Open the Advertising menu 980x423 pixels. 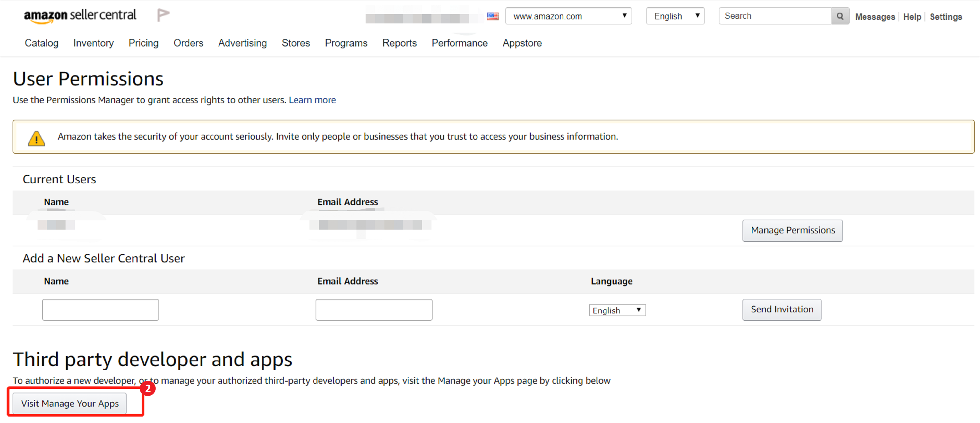coord(242,43)
